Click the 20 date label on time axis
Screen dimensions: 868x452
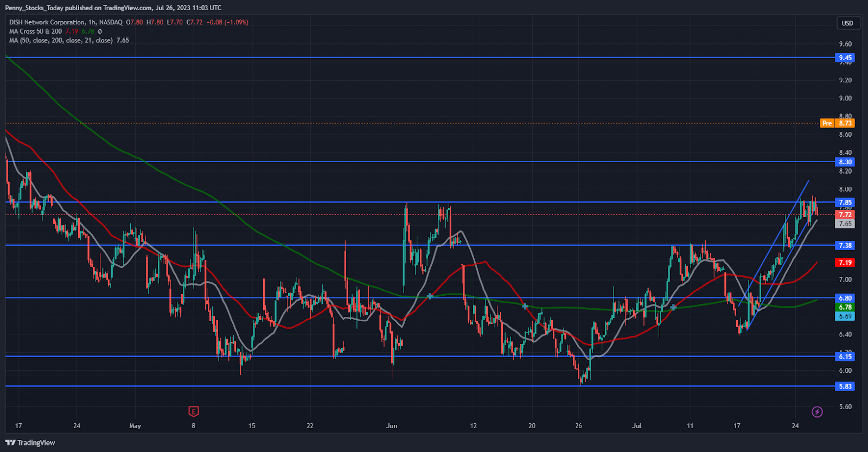click(x=532, y=426)
